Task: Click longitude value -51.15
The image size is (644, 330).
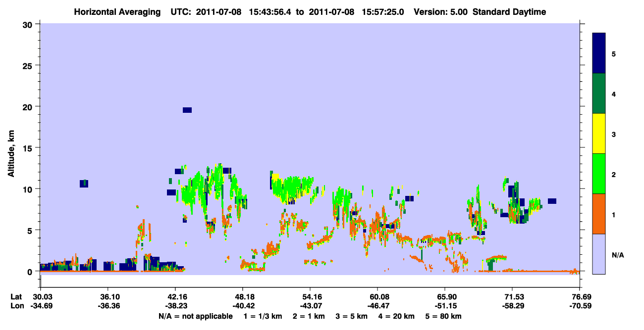Action: point(445,306)
